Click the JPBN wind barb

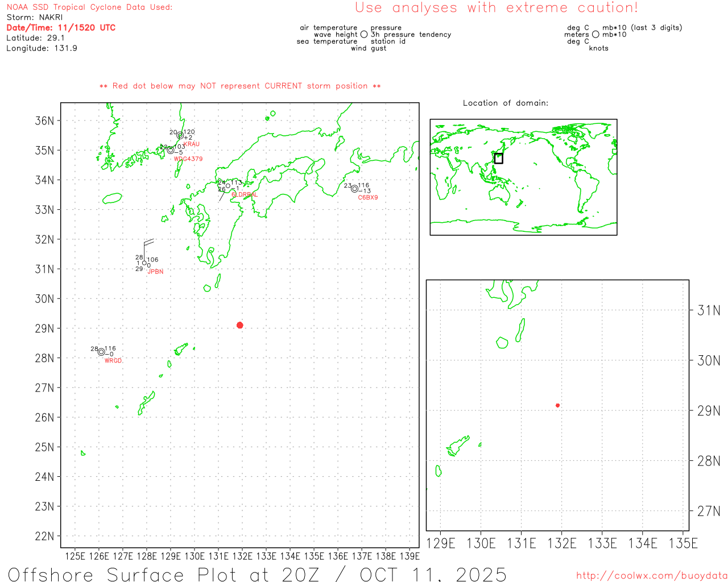coord(148,250)
